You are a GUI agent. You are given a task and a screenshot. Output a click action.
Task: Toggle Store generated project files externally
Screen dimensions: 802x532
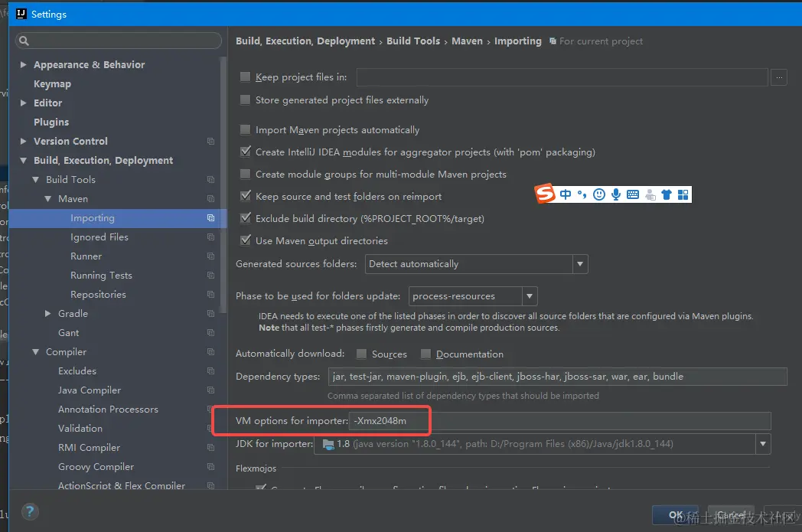[246, 100]
